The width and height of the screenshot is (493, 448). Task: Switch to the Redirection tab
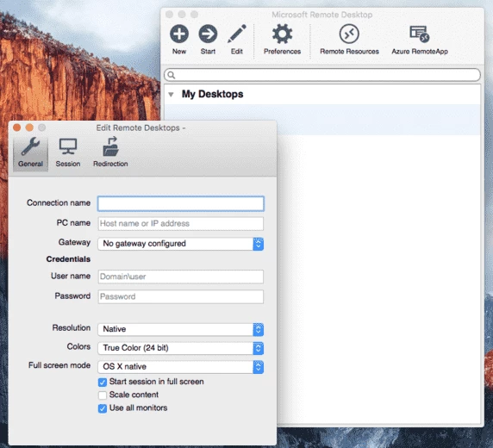pyautogui.click(x=110, y=153)
